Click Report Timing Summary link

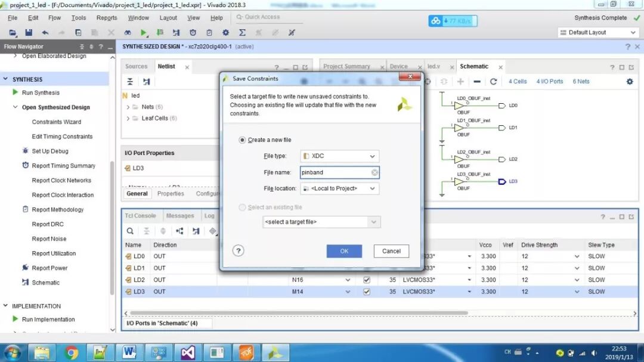click(63, 166)
